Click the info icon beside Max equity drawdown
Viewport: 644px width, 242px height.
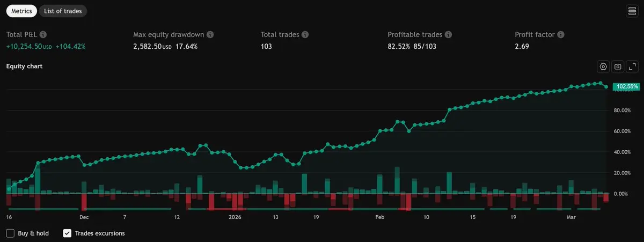(x=210, y=34)
